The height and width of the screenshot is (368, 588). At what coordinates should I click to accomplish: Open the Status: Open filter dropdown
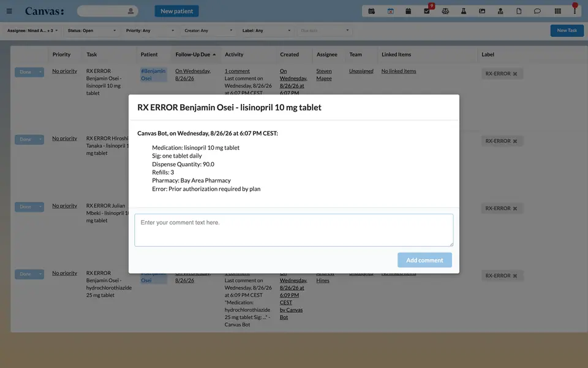tap(91, 31)
